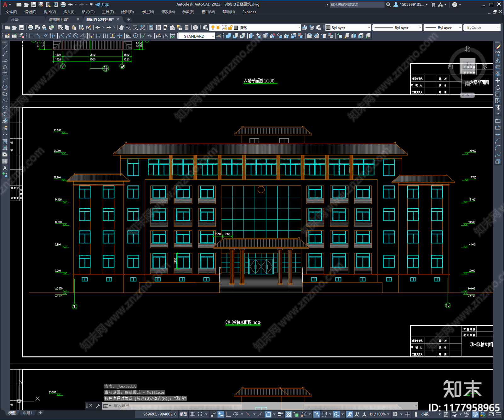
Task: Toggle Ortho mode in status bar
Action: click(x=228, y=414)
